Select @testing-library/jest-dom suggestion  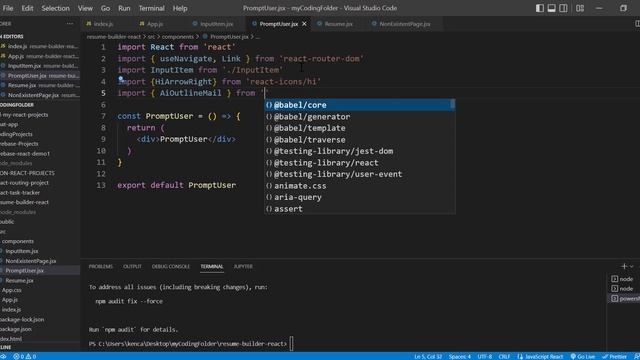pyautogui.click(x=360, y=151)
